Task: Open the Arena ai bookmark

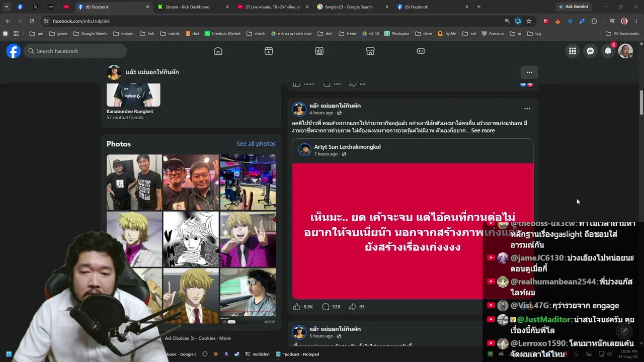Action: click(492, 34)
